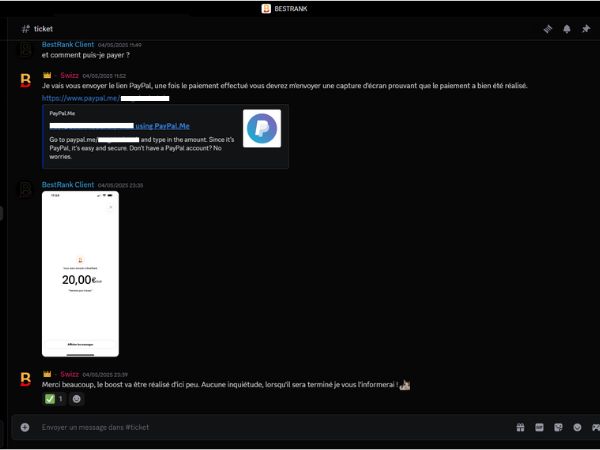Image resolution: width=600 pixels, height=450 pixels.
Task: Open the apps controller icon in message bar
Action: tap(595, 427)
